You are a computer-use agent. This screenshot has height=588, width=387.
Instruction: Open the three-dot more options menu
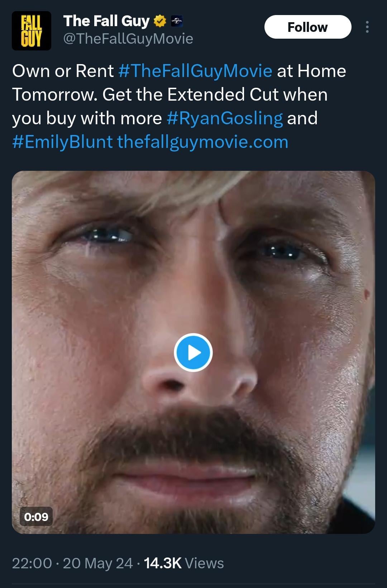coord(367,27)
